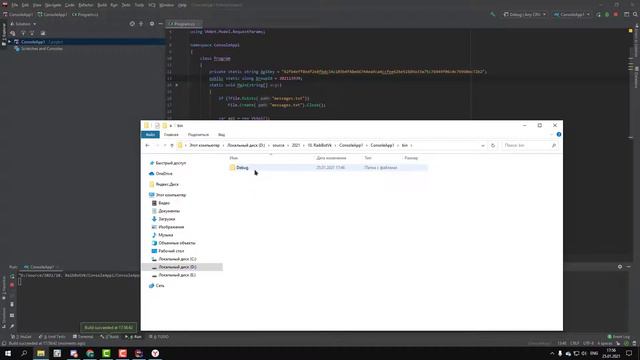Open the Terminal tool window tab

click(x=83, y=337)
